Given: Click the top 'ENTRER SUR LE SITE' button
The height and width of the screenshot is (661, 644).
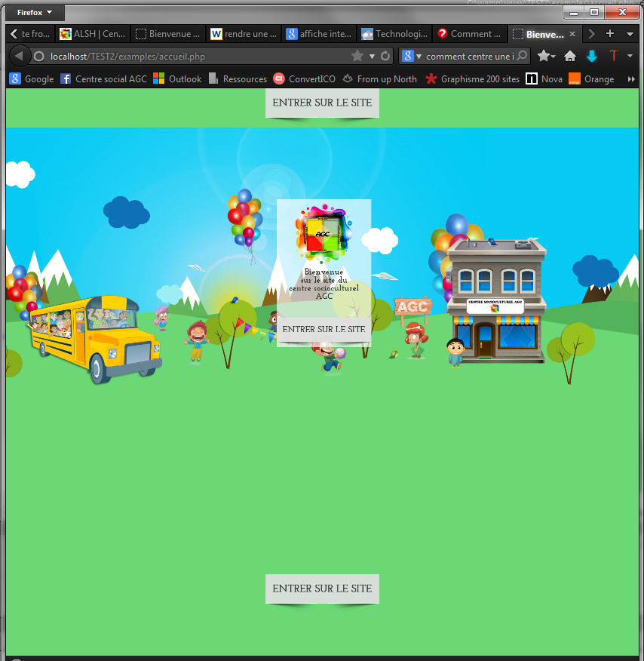Looking at the screenshot, I should click(x=322, y=103).
